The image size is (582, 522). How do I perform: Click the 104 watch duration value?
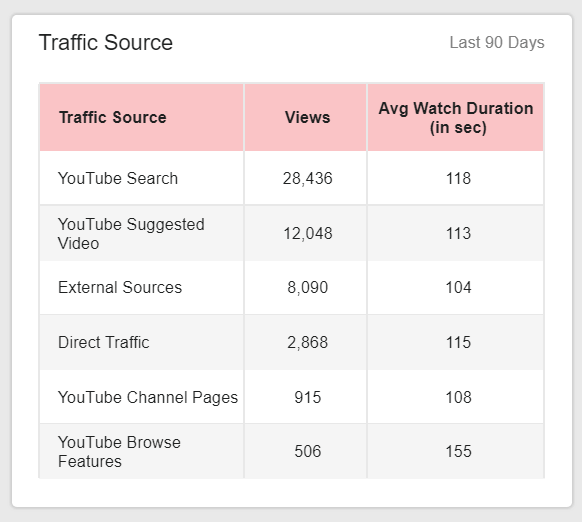(458, 287)
